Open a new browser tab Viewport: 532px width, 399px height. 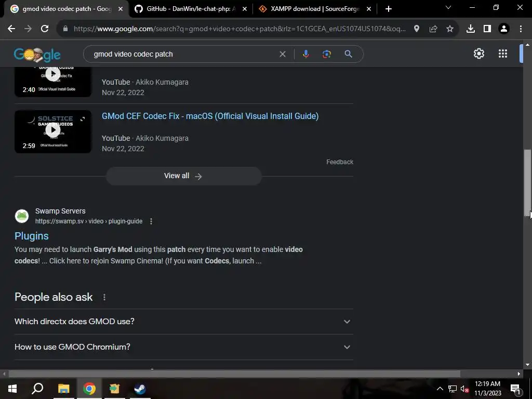[x=389, y=9]
